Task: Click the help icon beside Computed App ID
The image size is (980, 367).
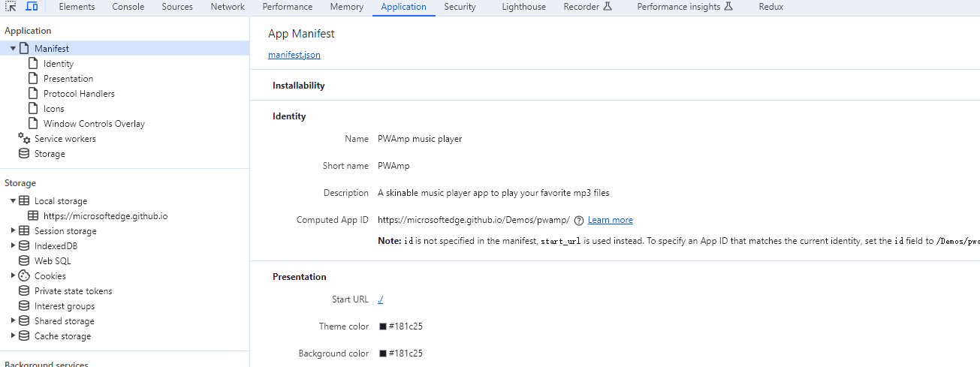Action: (579, 220)
